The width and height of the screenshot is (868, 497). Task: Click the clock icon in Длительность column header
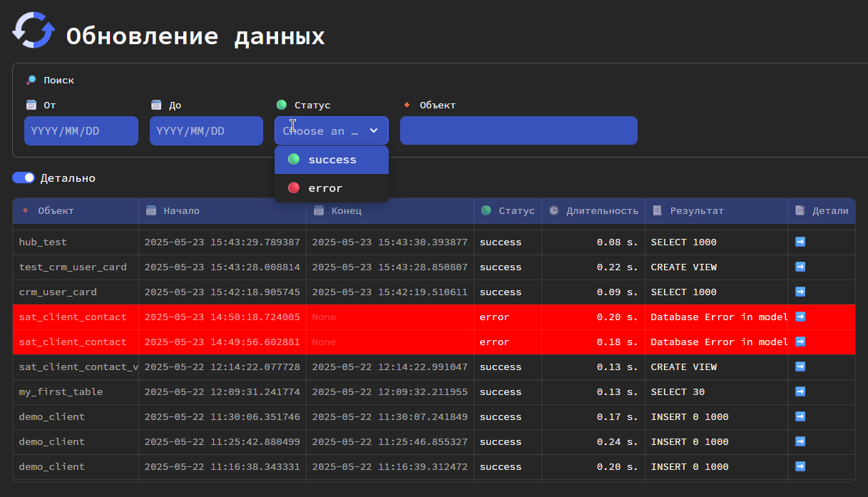click(554, 210)
